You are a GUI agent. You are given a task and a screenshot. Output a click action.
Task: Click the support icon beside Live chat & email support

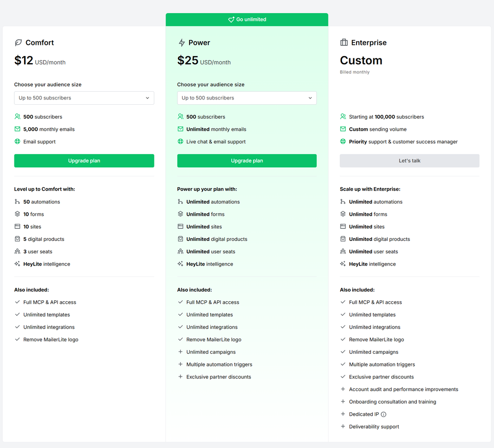coord(180,141)
